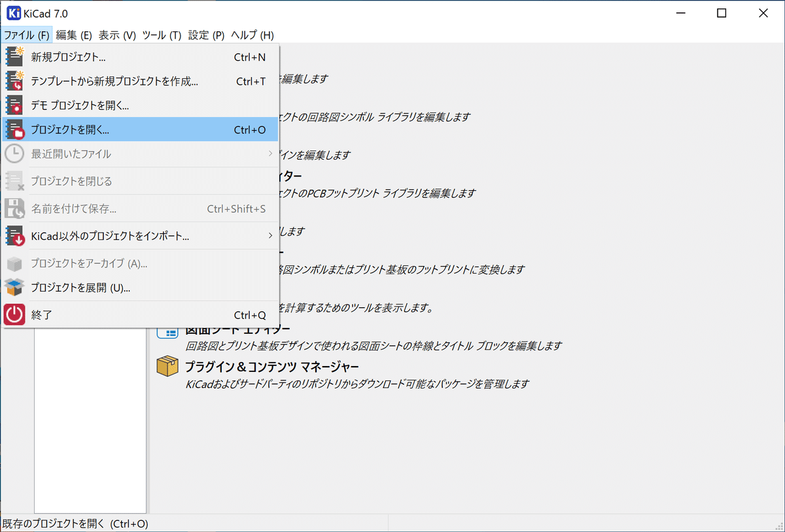
Task: Click the text ending PCBフットプリント ライブラリを編集します
Action: 377,193
